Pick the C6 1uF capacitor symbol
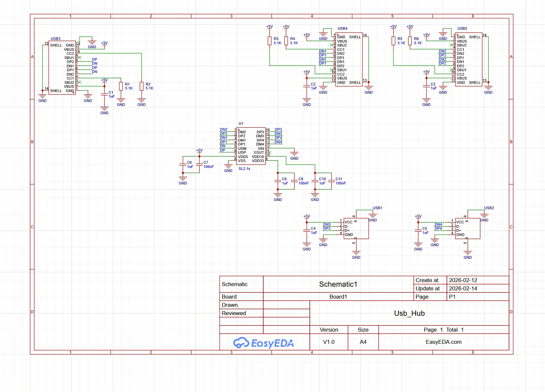This screenshot has height=392, width=545. [183, 164]
